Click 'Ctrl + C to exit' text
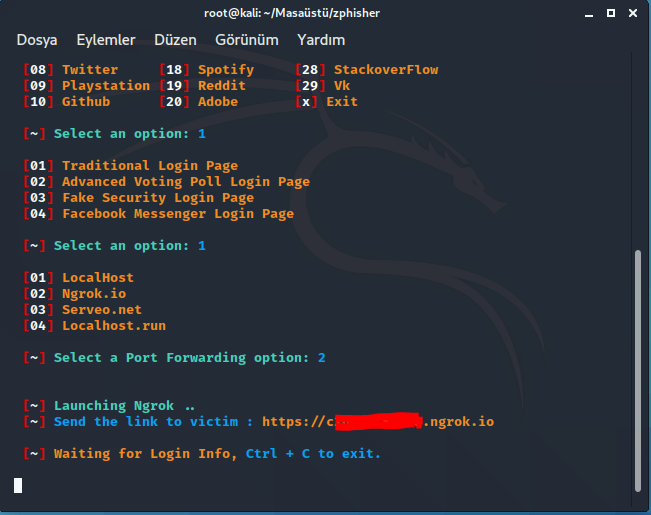Image resolution: width=651 pixels, height=515 pixels. tap(313, 454)
